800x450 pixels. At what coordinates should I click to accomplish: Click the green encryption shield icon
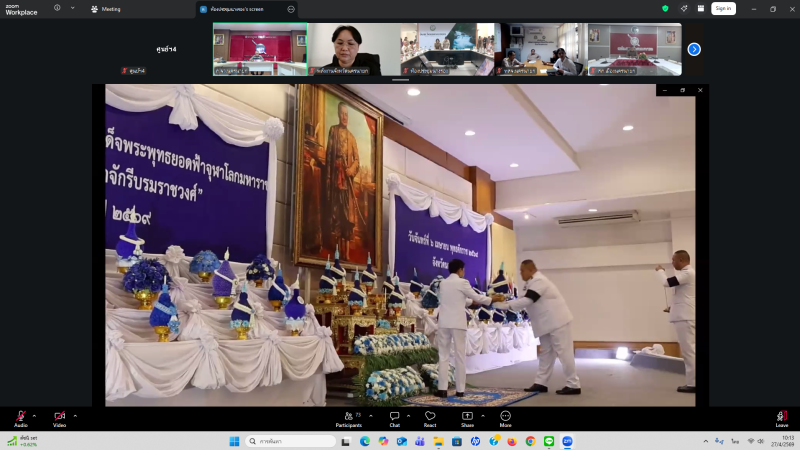[x=665, y=8]
